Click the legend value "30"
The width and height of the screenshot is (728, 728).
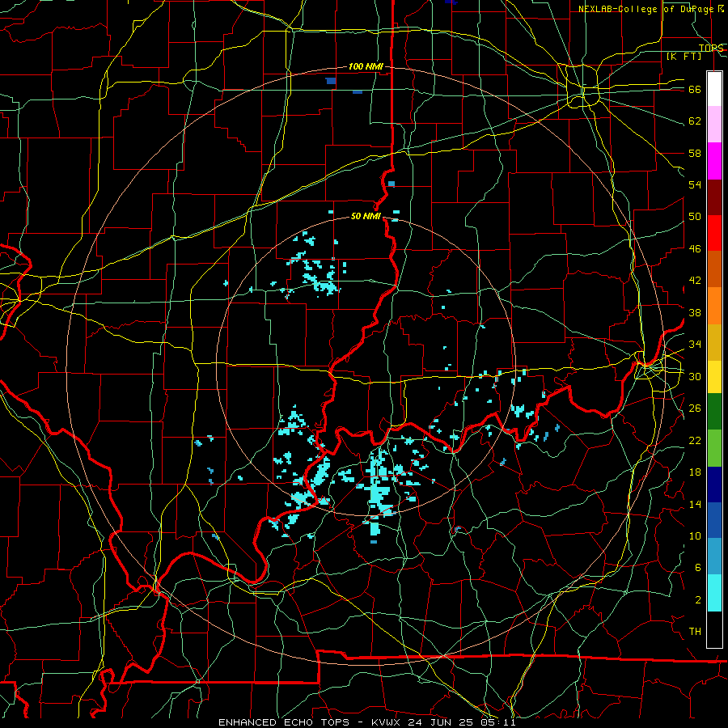(x=695, y=376)
